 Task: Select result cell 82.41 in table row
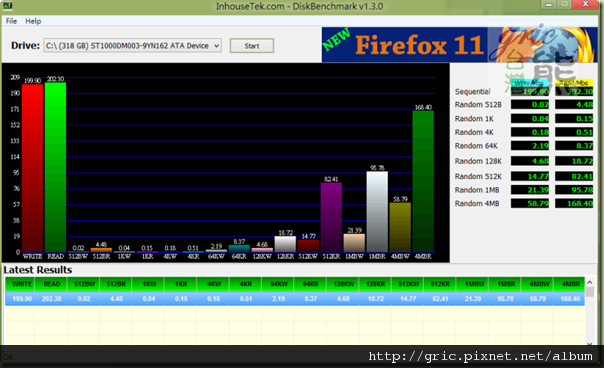[x=440, y=299]
